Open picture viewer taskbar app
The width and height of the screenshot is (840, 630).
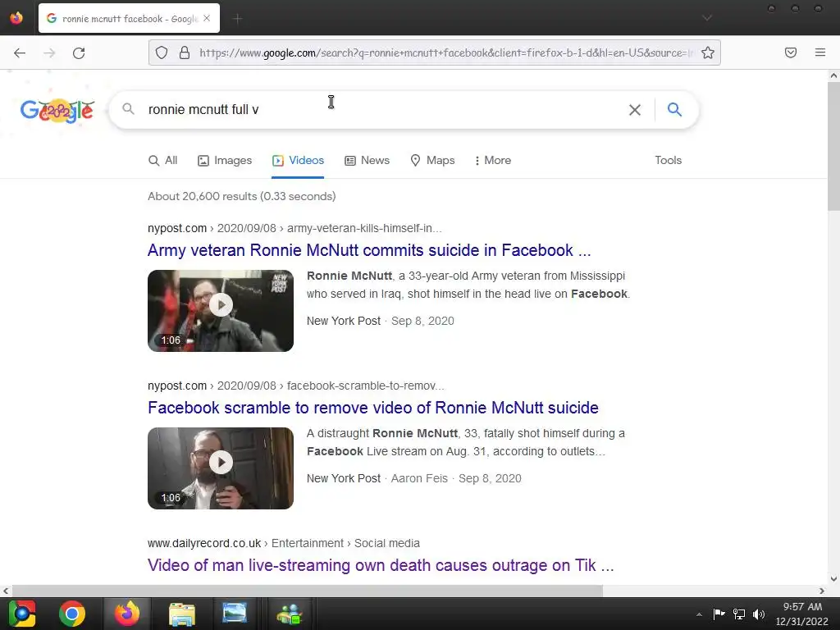[235, 614]
